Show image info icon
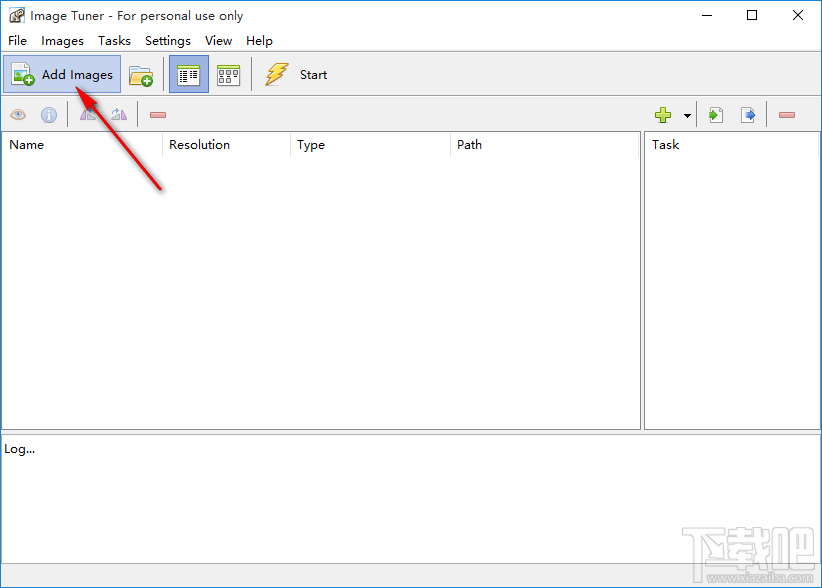822x588 pixels. (x=49, y=115)
